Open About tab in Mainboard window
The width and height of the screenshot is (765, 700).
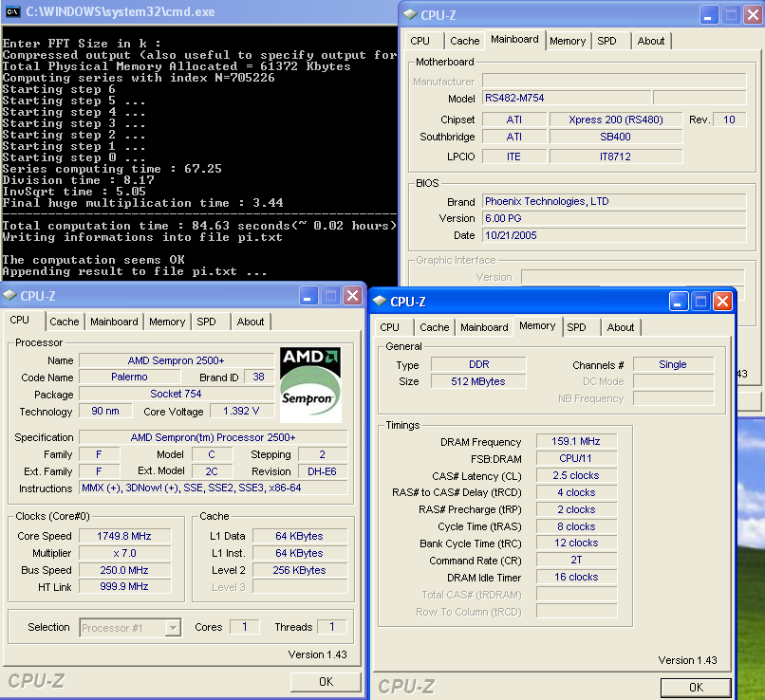(651, 41)
